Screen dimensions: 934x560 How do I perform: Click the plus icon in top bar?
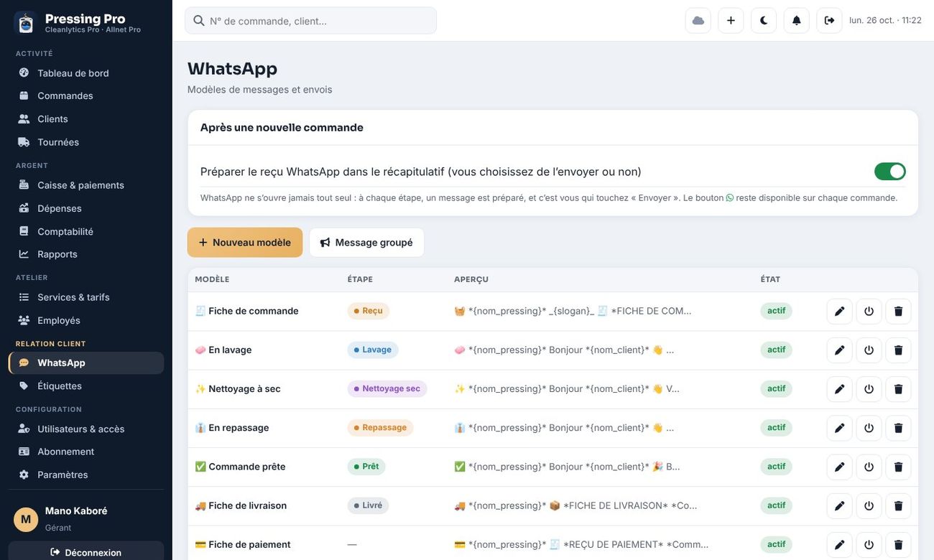(x=731, y=20)
